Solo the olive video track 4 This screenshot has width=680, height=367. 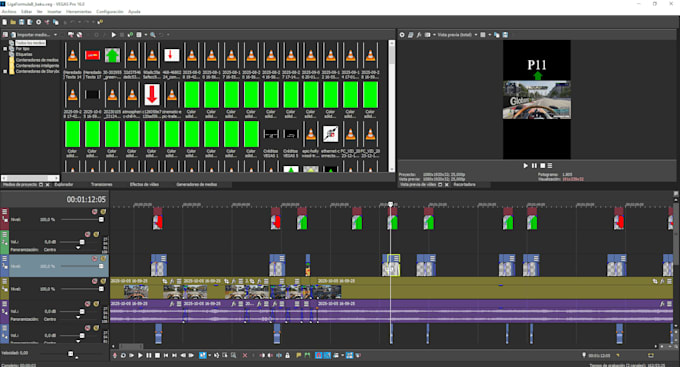pos(103,281)
